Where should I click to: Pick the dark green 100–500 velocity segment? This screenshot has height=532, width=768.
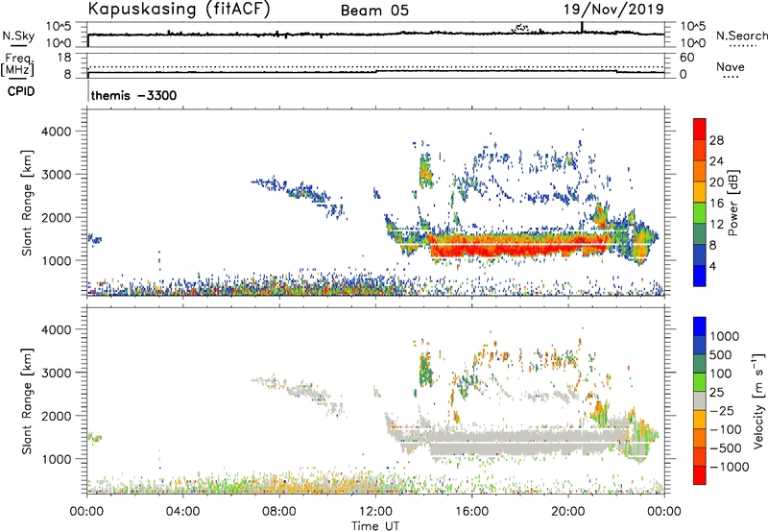pyautogui.click(x=700, y=364)
